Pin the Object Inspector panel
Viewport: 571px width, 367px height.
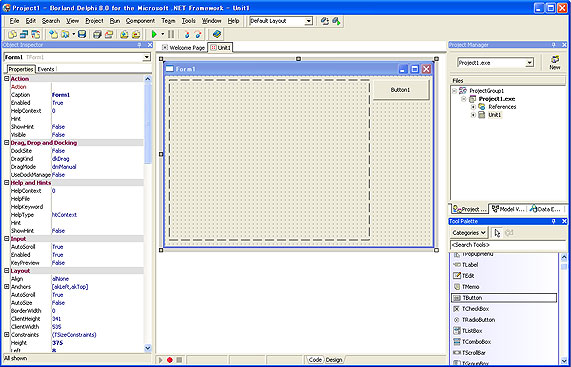(139, 45)
